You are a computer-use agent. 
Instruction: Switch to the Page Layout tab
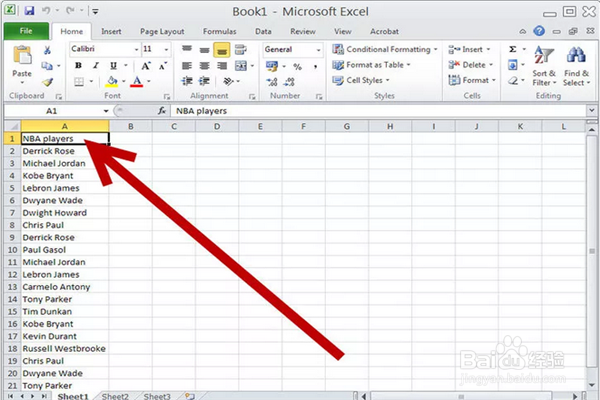point(162,32)
